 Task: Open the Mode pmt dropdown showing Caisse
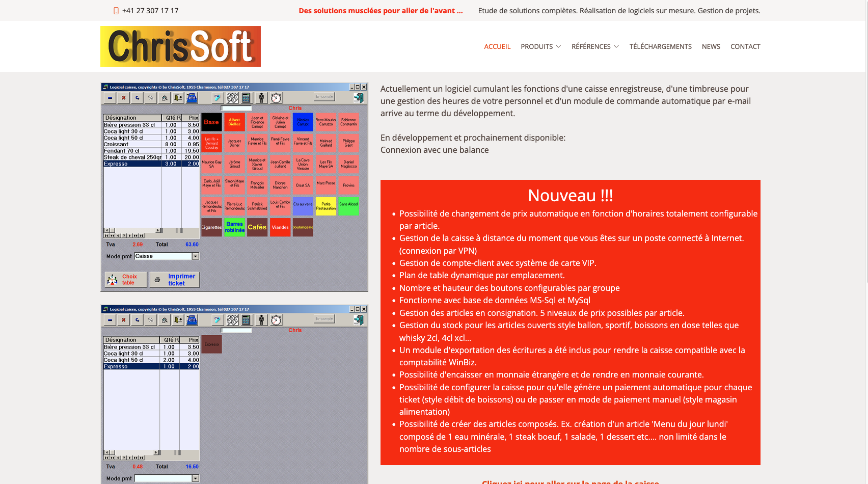coord(196,256)
